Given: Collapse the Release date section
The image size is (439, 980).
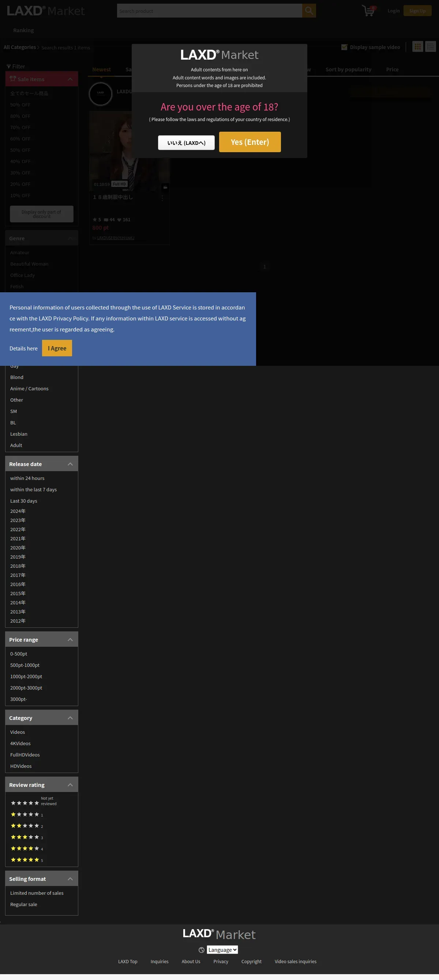Looking at the screenshot, I should tap(70, 464).
